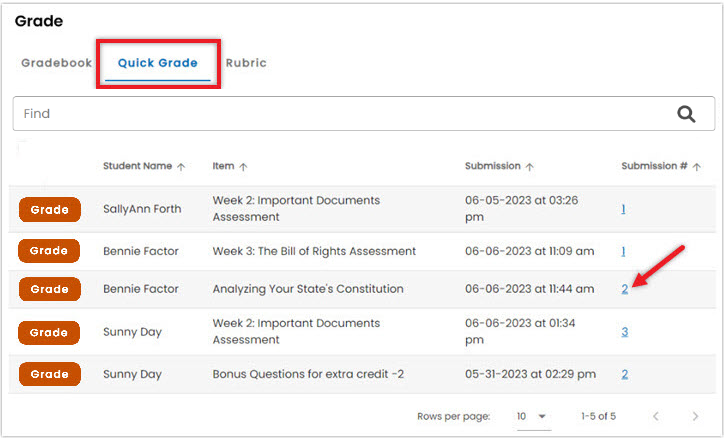Switch to the Rubric tab
This screenshot has height=438, width=726.
246,63
